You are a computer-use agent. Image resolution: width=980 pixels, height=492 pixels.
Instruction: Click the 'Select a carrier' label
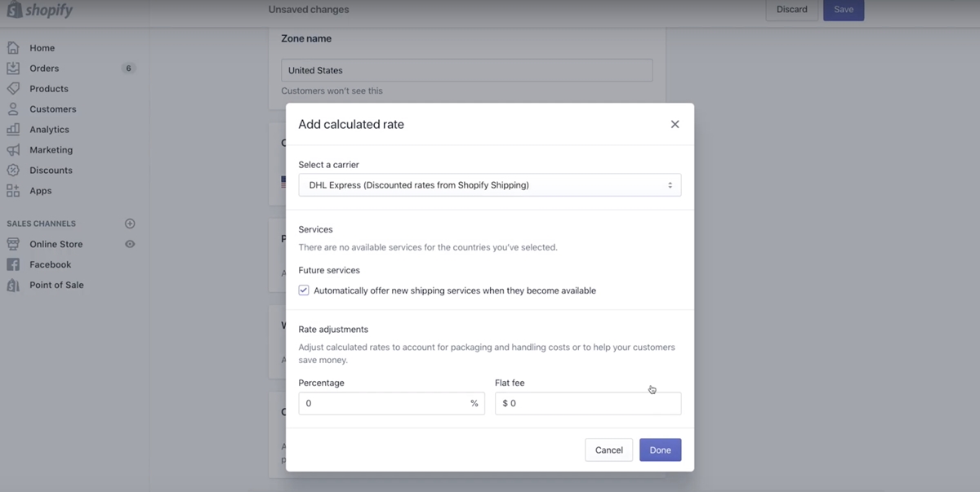pos(329,165)
